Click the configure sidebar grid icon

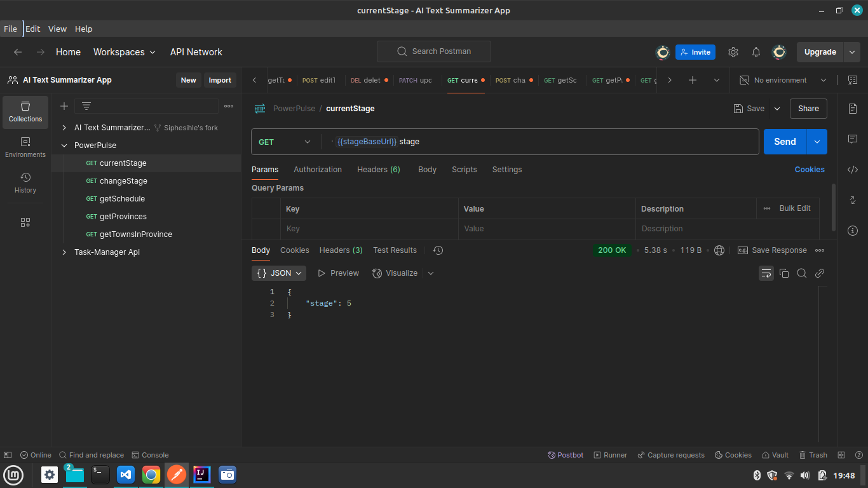pyautogui.click(x=25, y=222)
